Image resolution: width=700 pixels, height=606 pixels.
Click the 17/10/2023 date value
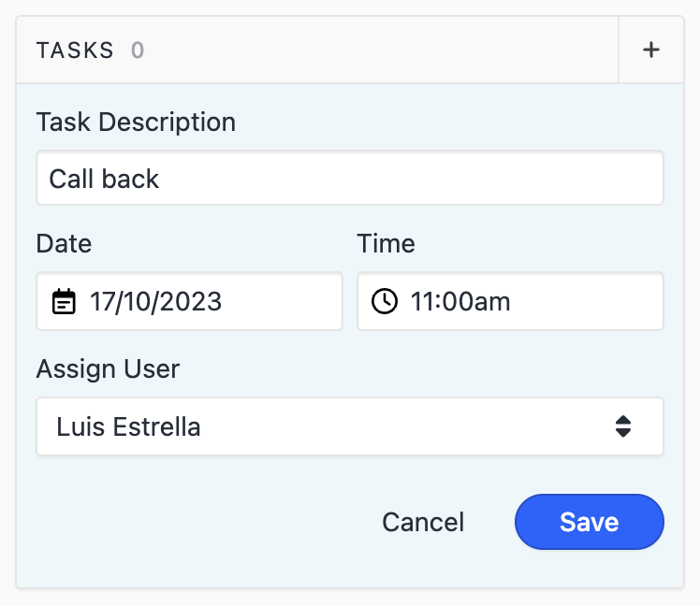tap(156, 301)
